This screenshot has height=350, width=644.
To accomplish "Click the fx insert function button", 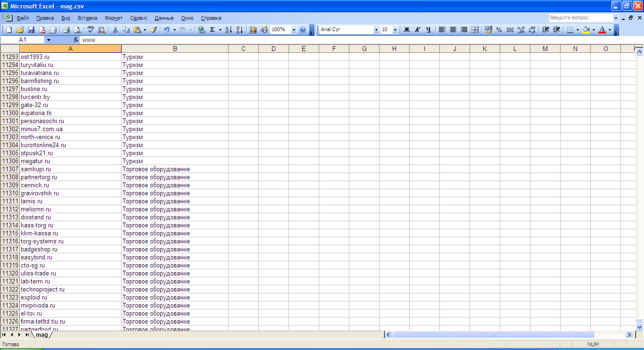I will click(x=76, y=40).
